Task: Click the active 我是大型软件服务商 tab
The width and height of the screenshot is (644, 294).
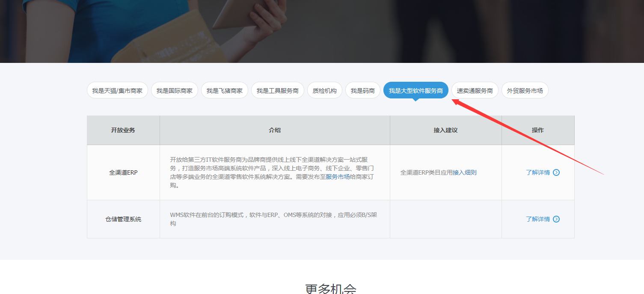Action: [415, 90]
